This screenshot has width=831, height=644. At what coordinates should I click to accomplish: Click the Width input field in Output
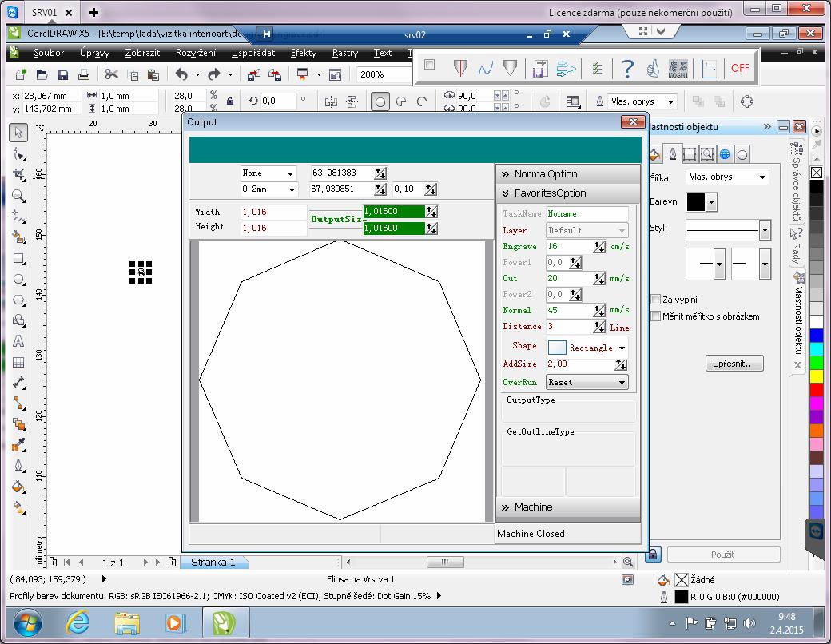[x=273, y=212]
